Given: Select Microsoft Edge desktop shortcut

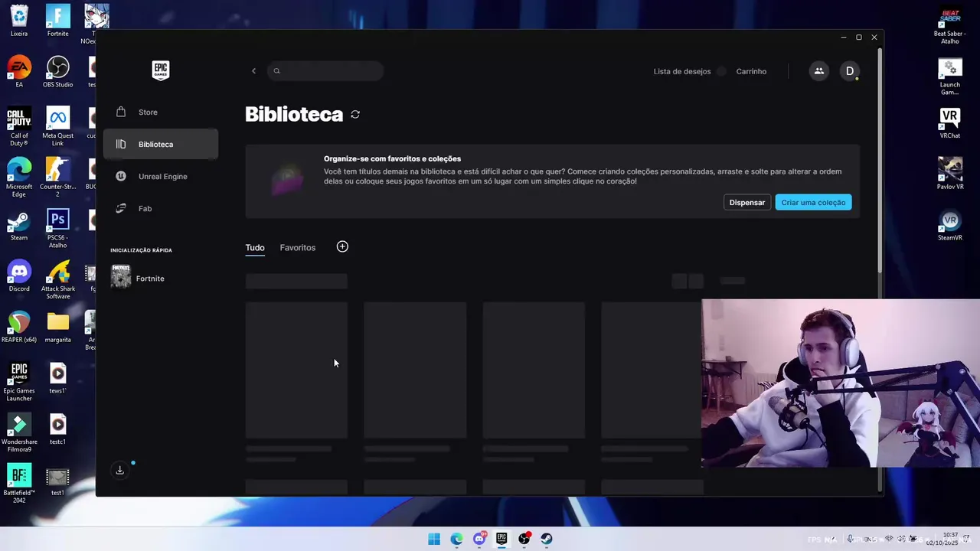Looking at the screenshot, I should click(x=19, y=178).
